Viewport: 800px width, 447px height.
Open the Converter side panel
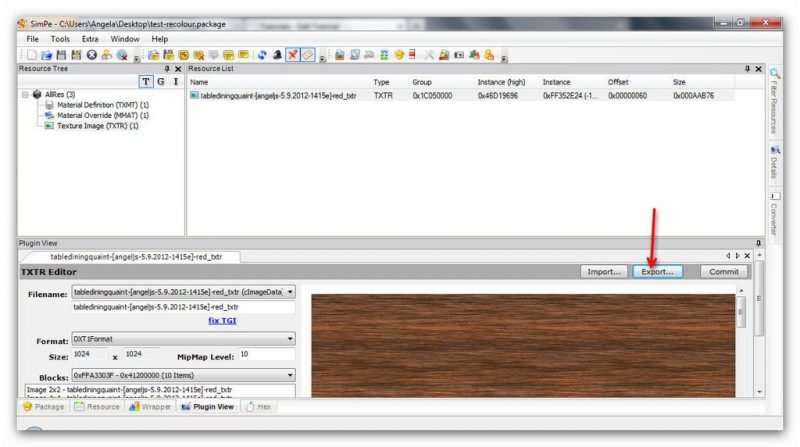click(x=774, y=214)
